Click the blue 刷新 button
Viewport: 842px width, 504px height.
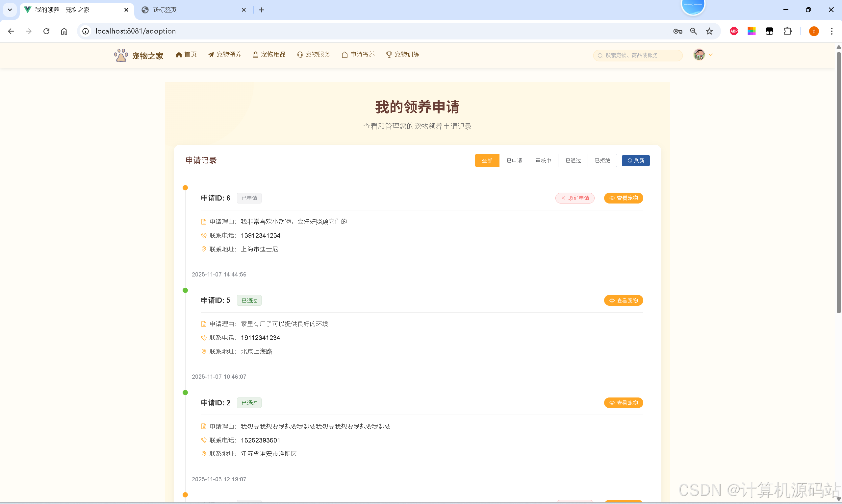click(635, 161)
